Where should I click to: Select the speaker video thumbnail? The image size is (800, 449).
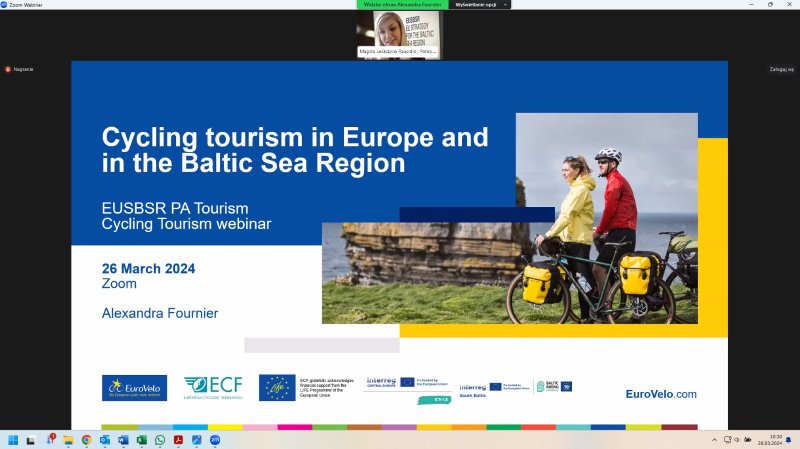398,33
